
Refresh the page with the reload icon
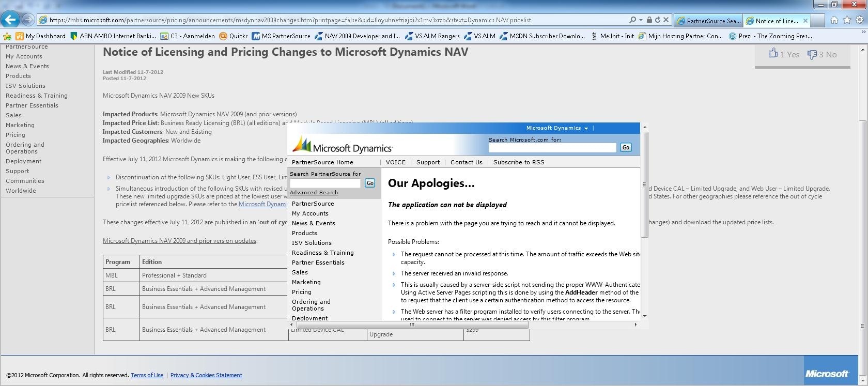[x=657, y=20]
